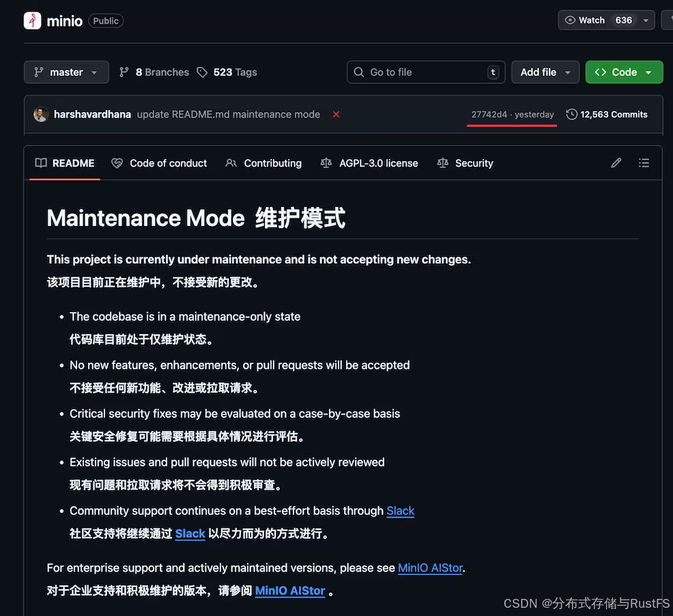This screenshot has height=616, width=673.
Task: Expand the Watch options dropdown arrow
Action: [646, 20]
